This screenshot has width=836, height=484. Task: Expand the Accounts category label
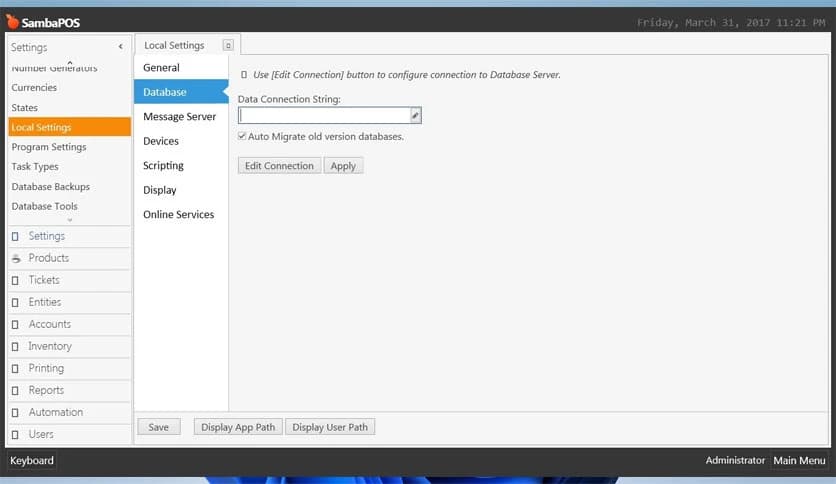click(50, 324)
